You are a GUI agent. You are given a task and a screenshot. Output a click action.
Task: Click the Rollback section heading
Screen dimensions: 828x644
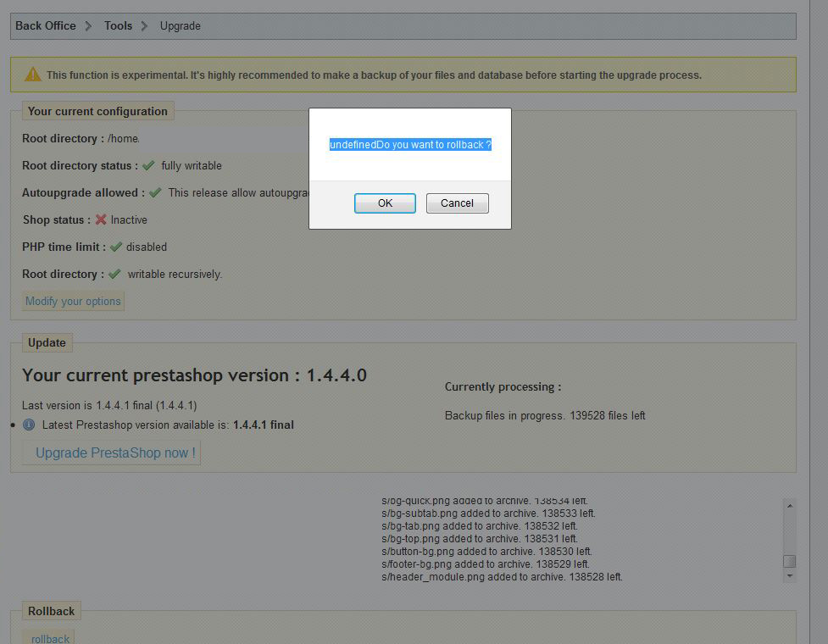51,611
